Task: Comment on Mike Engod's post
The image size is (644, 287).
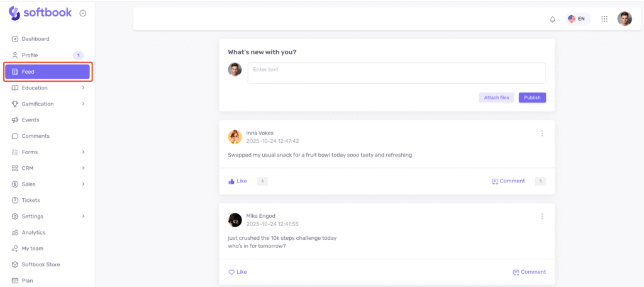Action: [529, 272]
